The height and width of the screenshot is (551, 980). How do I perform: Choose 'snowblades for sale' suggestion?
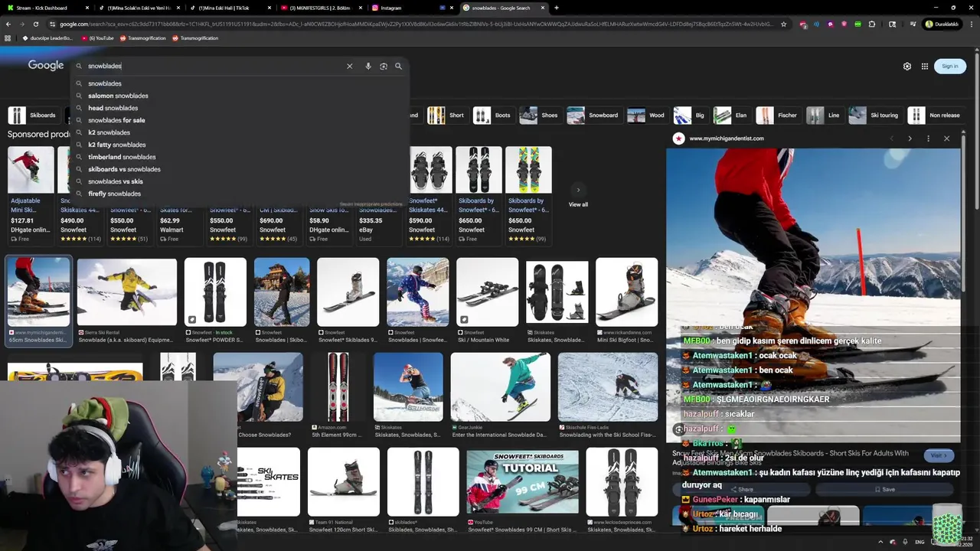(241, 120)
